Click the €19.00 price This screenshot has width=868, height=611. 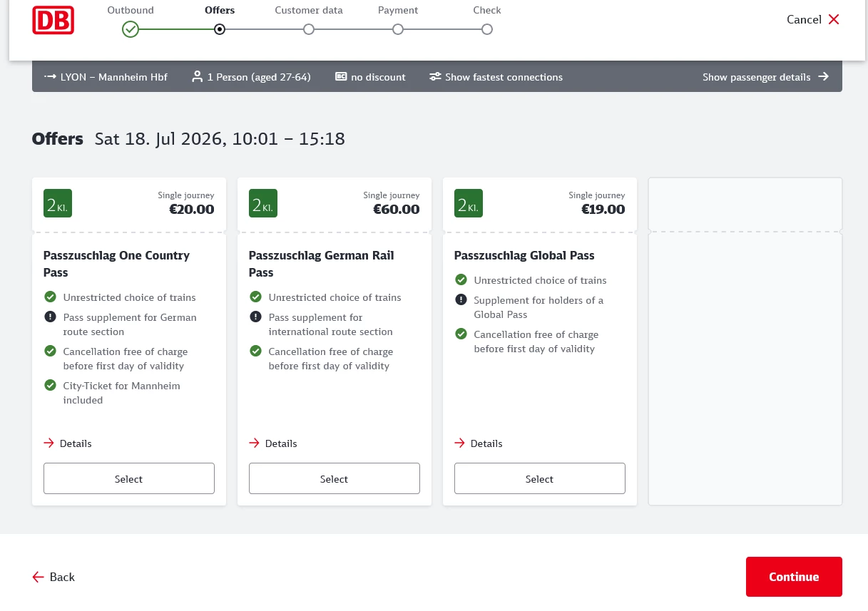(x=603, y=210)
